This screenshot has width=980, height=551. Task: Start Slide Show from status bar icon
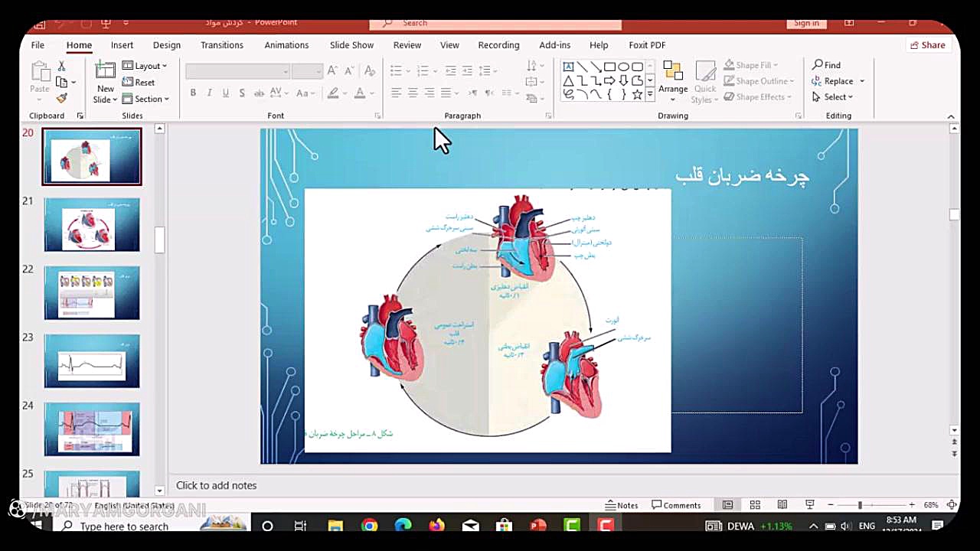coord(809,505)
